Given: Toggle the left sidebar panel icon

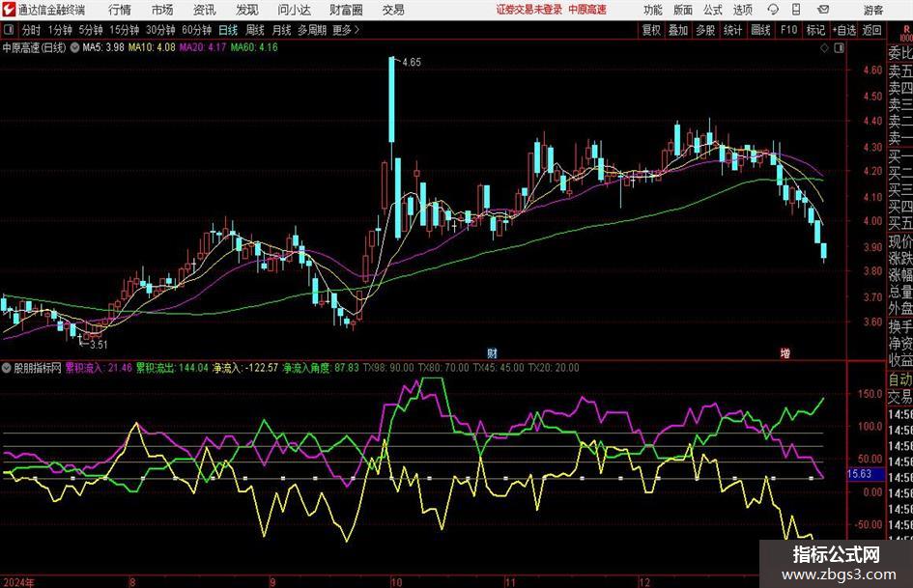Looking at the screenshot, I should click(x=8, y=29).
